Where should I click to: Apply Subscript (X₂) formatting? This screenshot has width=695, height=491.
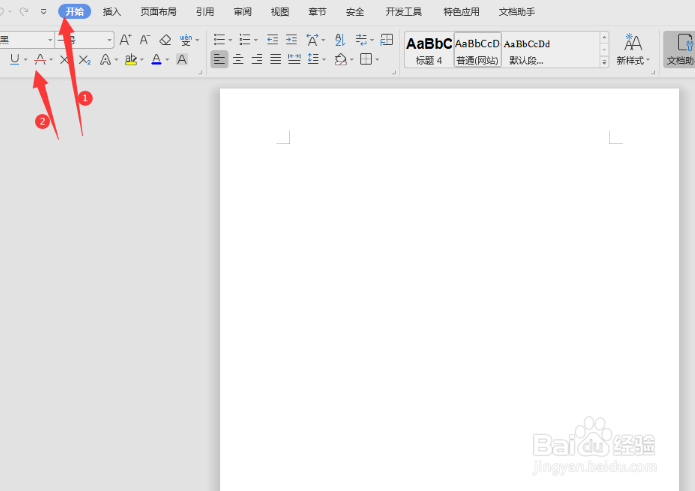pos(85,59)
